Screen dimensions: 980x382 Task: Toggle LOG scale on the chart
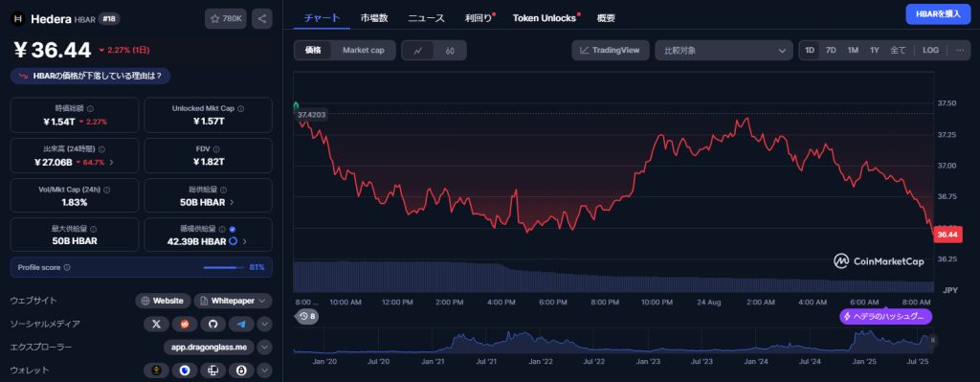click(930, 51)
